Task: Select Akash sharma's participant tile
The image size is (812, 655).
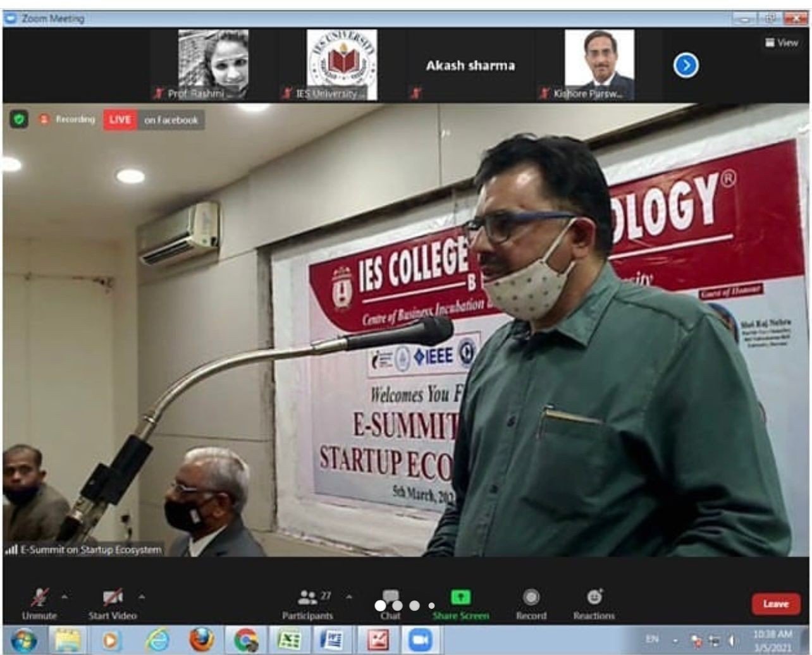Action: (x=470, y=64)
